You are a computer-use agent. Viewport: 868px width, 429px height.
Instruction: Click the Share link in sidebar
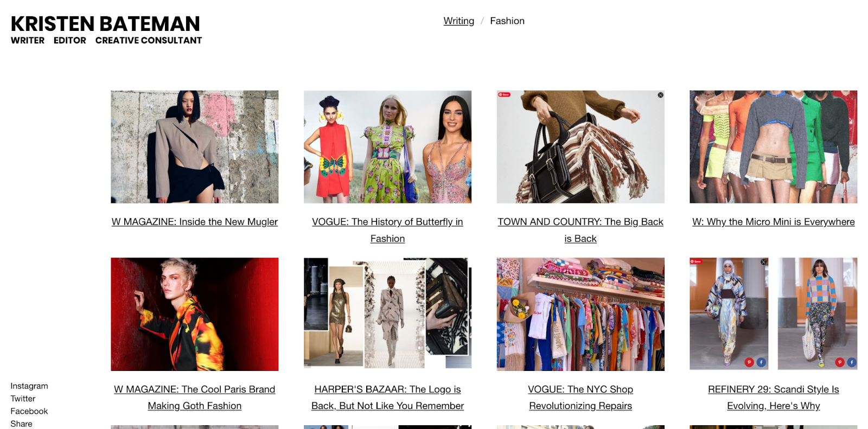[x=21, y=424]
